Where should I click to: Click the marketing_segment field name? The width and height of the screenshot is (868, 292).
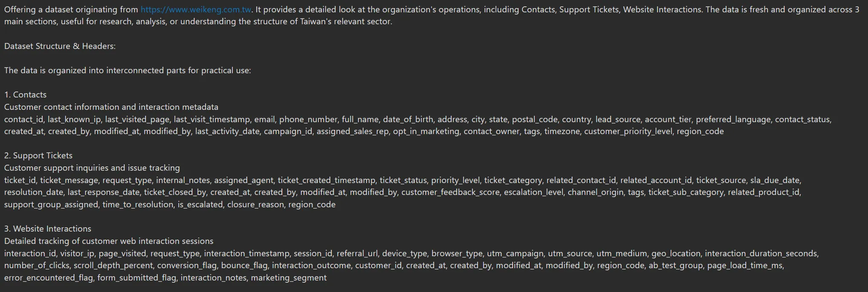(289, 278)
